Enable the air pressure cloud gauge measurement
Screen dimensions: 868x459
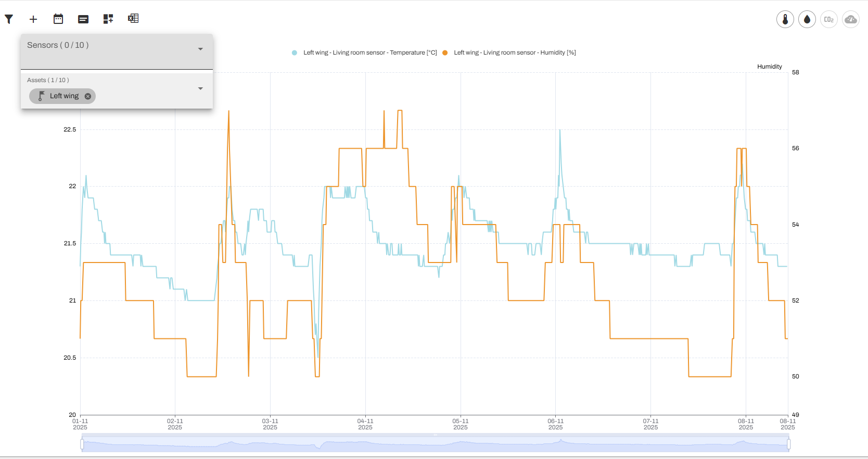click(851, 20)
